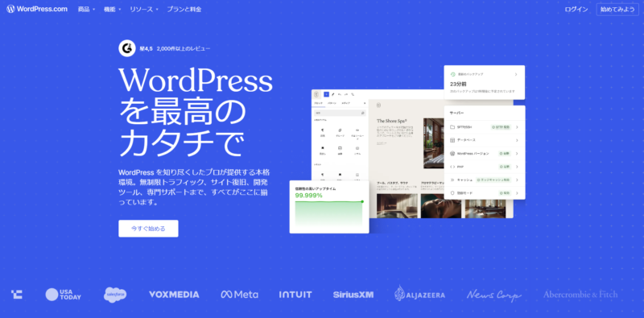The height and width of the screenshot is (318, 644).
Task: Click the INTUIT logo
Action: click(295, 295)
